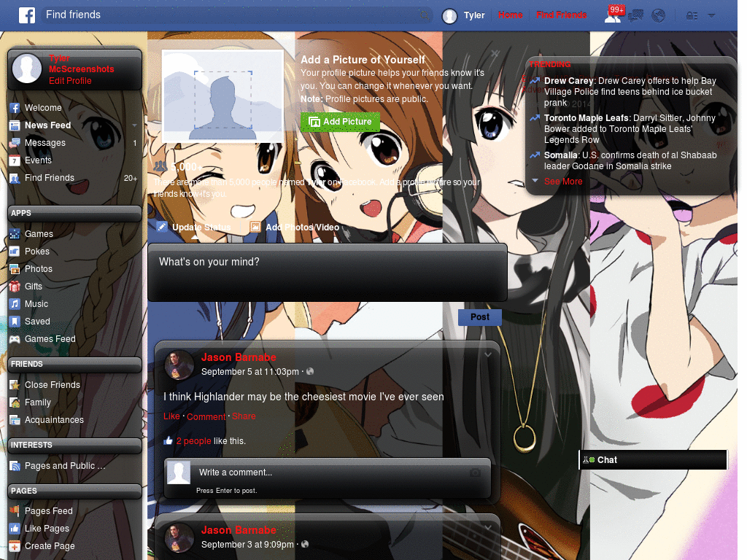Open Toronto Maple Leafs trending story
Viewport: 747px width, 560px height.
click(630, 129)
